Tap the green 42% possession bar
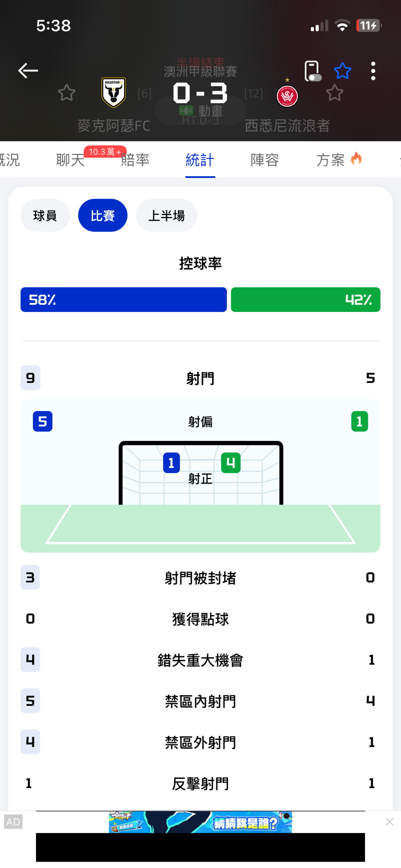Image resolution: width=401 pixels, height=868 pixels. tap(306, 299)
